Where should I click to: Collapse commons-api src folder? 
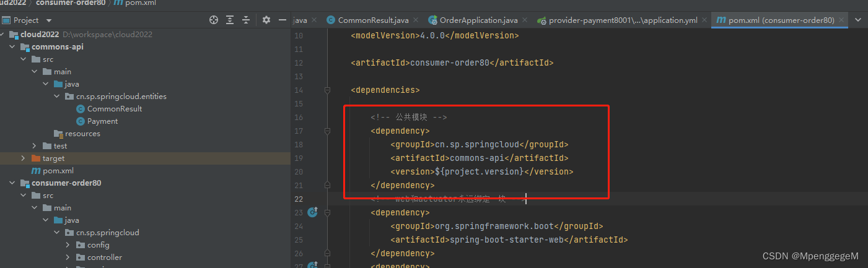click(24, 59)
